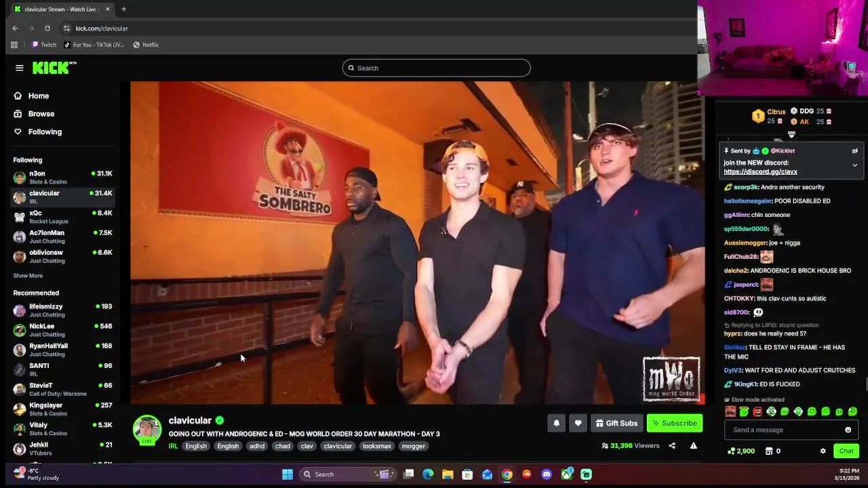Open oblivionsw's channel

[x=63, y=256]
